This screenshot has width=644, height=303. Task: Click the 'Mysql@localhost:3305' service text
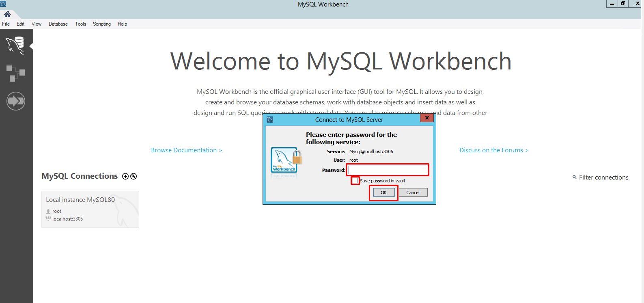pos(371,151)
